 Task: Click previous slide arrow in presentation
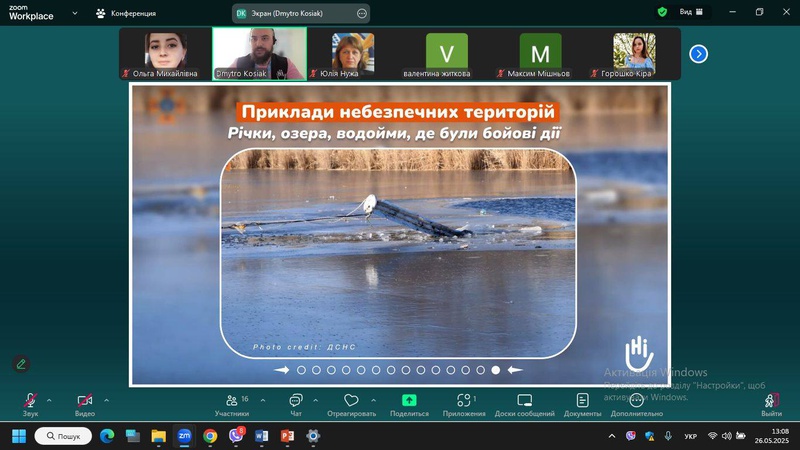[x=282, y=370]
